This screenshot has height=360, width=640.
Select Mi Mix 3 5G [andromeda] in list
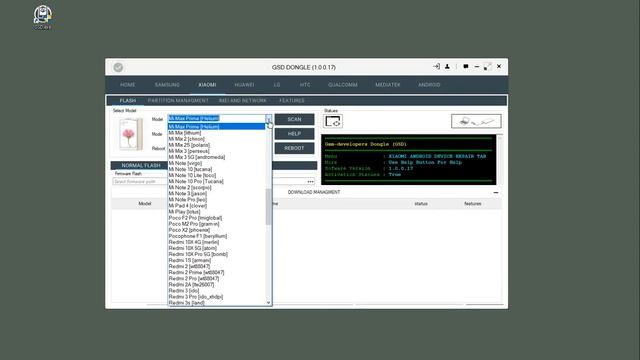coord(216,157)
